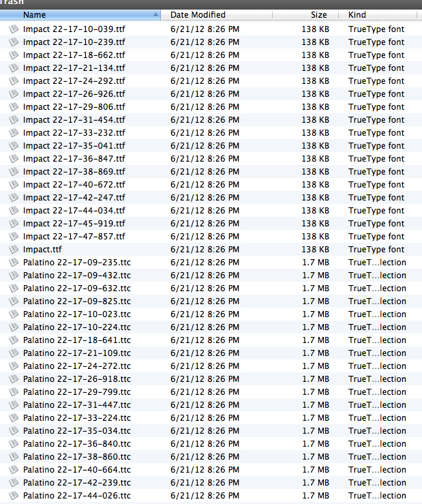The image size is (422, 504).
Task: Click the TrueType font kind of Impact 22-17-47-857.ttf
Action: click(x=376, y=237)
